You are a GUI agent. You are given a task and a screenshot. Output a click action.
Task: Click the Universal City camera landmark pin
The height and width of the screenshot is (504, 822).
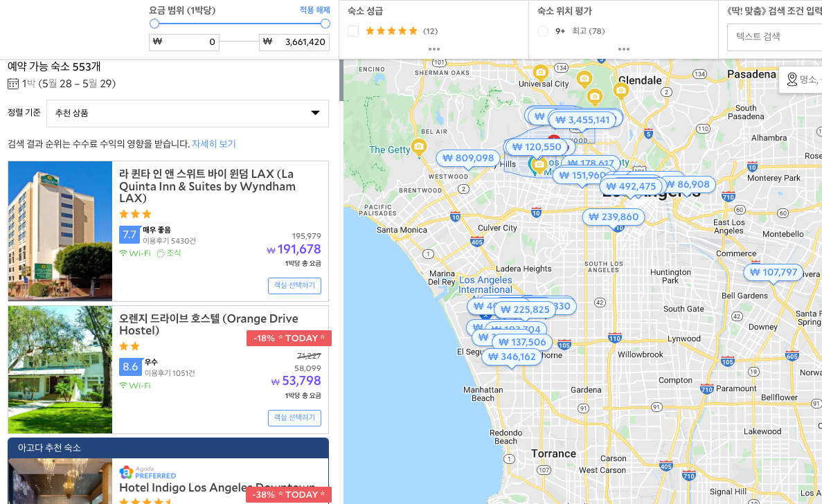pyautogui.click(x=540, y=72)
